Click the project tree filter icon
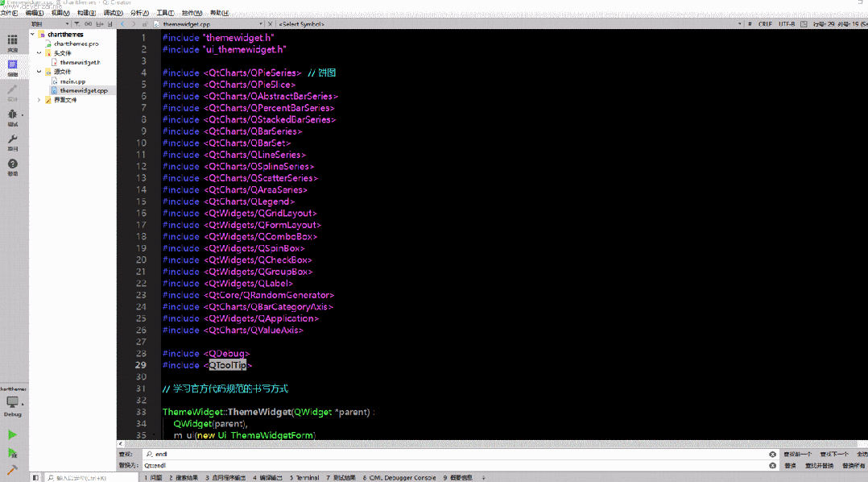The image size is (868, 482). click(77, 24)
